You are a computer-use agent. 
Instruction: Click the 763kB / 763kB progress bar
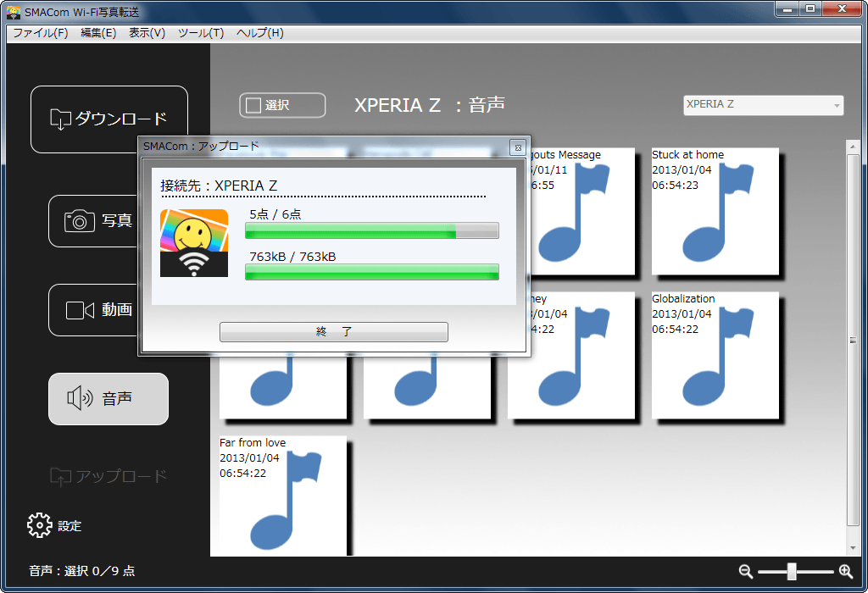(372, 272)
